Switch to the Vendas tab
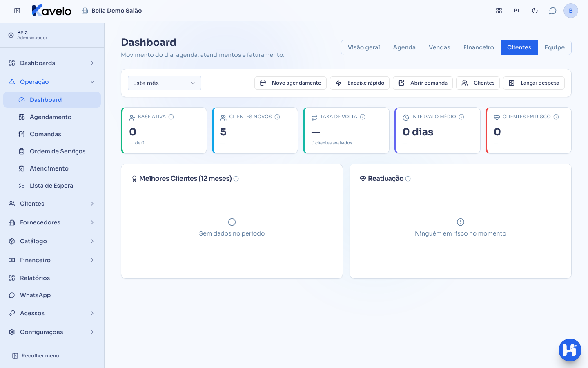The height and width of the screenshot is (368, 588). 439,47
